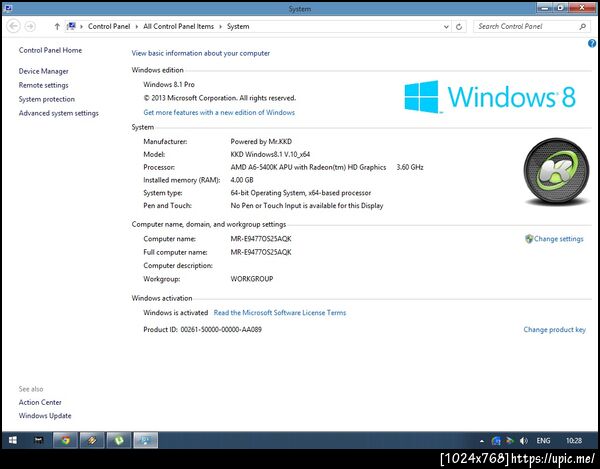Expand chevron before Control Panel breadcrumb
Viewport: 600px width, 469px height.
[82, 26]
